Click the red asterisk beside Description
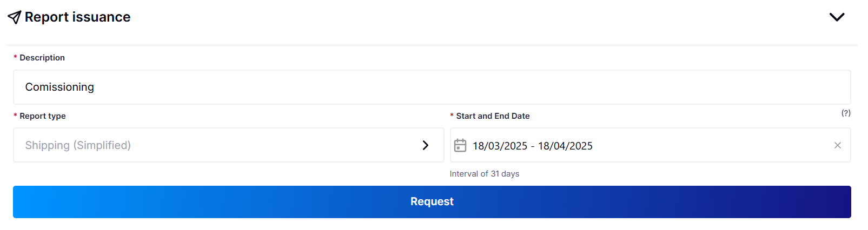 (x=15, y=58)
